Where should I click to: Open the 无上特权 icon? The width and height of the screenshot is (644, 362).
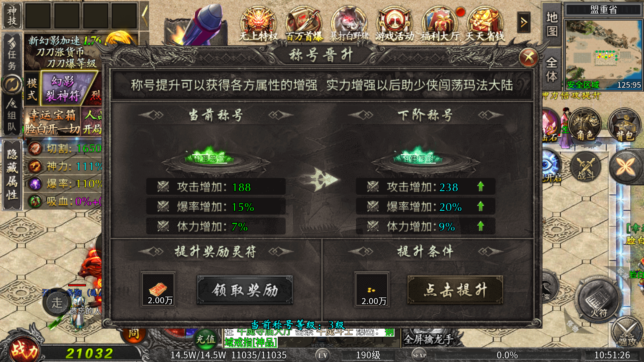[x=258, y=24]
